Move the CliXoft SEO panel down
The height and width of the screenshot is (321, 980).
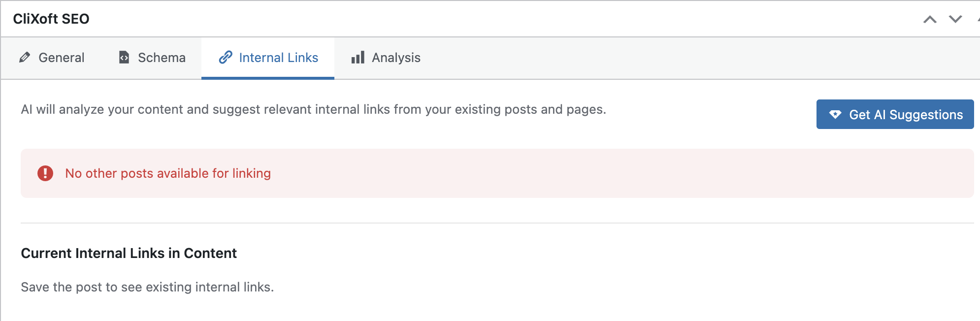955,19
